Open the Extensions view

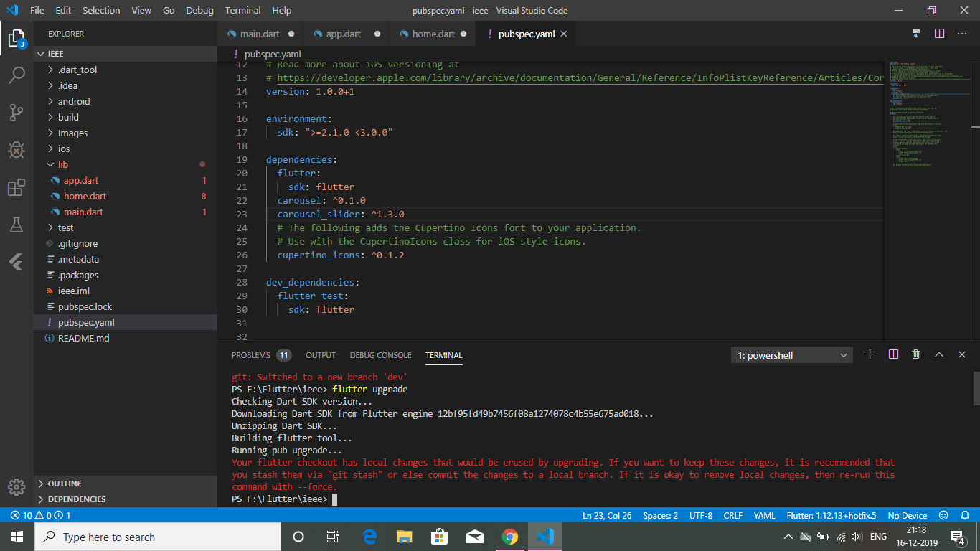17,187
